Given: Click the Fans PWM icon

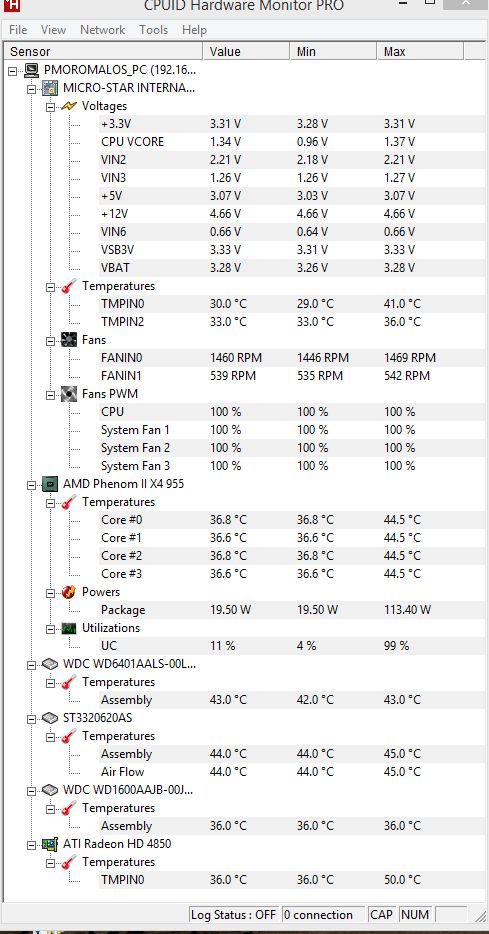Looking at the screenshot, I should pyautogui.click(x=69, y=394).
